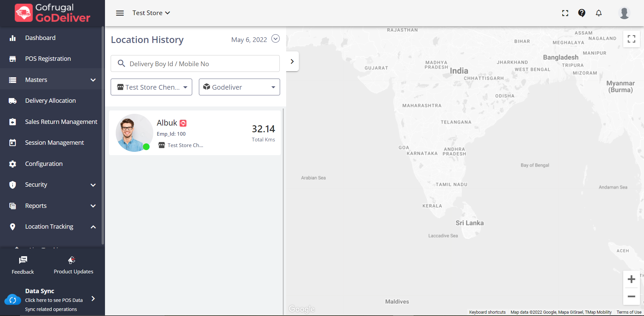Open the map Terms of Use link
The height and width of the screenshot is (316, 644).
click(629, 312)
